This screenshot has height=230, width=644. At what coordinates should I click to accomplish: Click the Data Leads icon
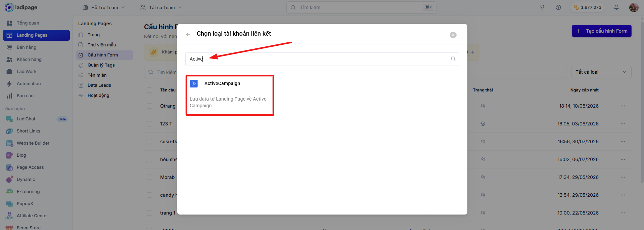point(81,85)
